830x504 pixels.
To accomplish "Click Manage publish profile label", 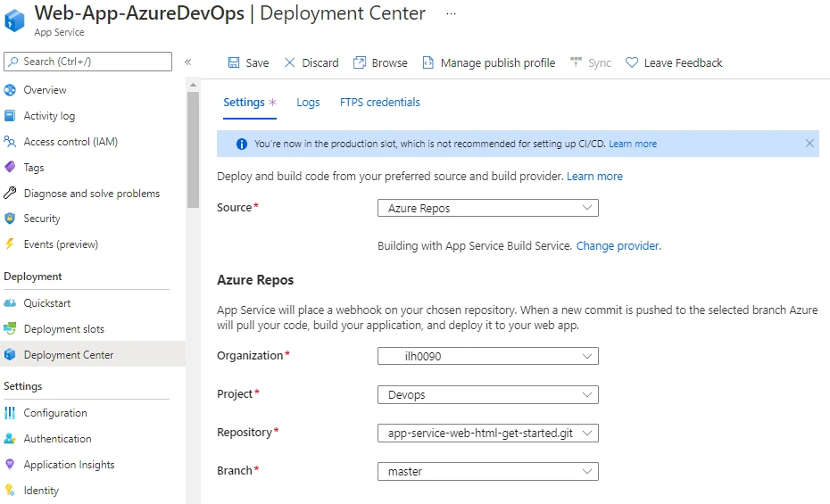I will point(498,63).
